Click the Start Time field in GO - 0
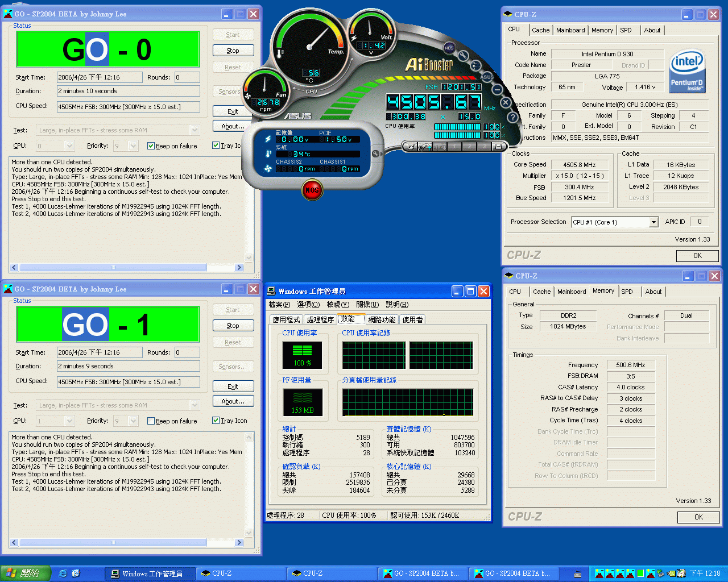The image size is (728, 582). coord(100,77)
